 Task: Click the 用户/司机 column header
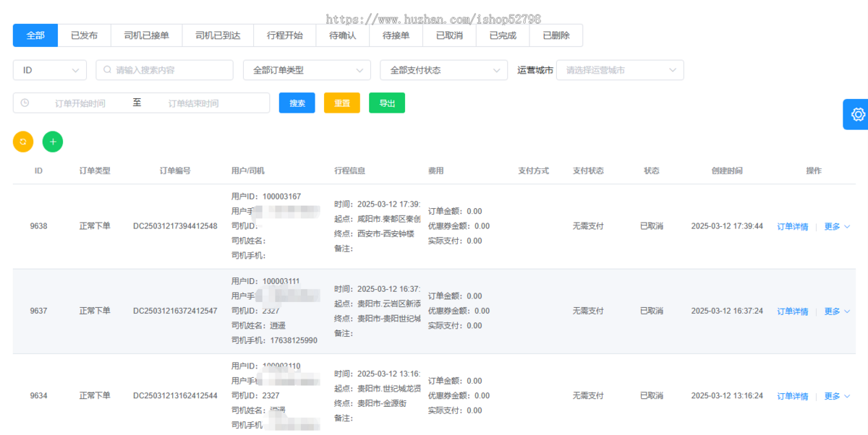(x=248, y=171)
